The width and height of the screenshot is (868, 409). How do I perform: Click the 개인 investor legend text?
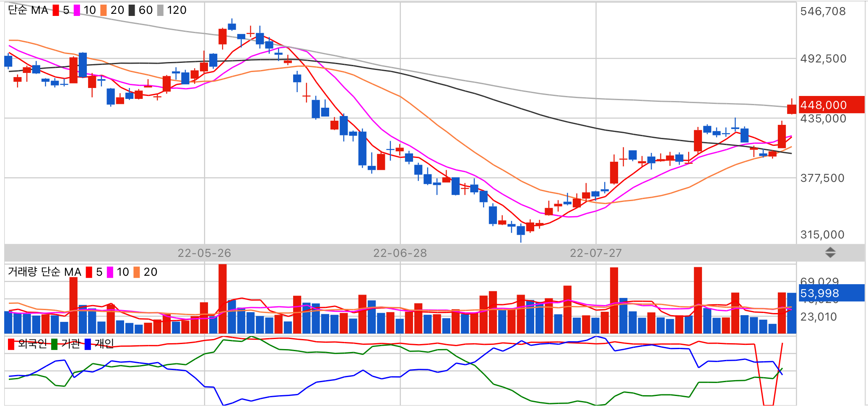[x=104, y=344]
